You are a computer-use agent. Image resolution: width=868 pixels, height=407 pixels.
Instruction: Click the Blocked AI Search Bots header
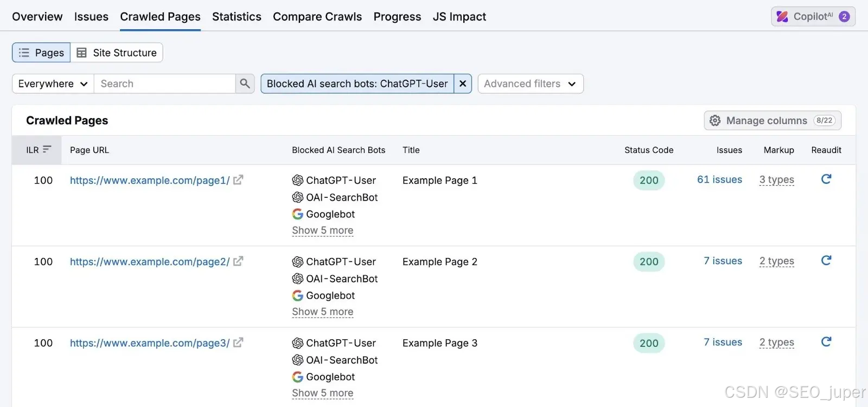tap(339, 150)
